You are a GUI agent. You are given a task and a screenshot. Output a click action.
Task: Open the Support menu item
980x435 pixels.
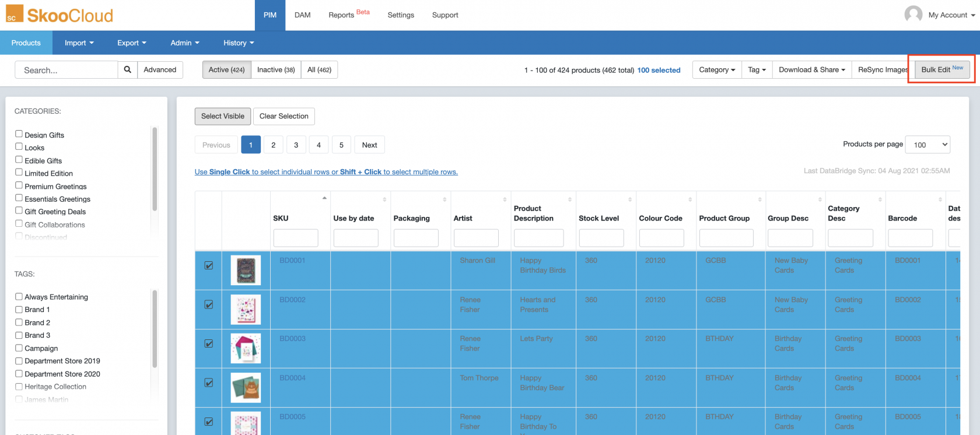point(445,15)
